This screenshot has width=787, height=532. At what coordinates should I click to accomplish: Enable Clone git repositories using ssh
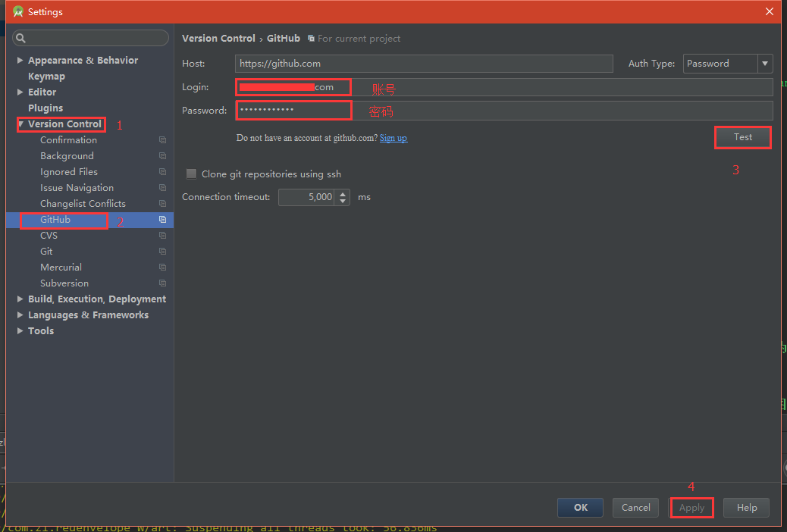(191, 174)
